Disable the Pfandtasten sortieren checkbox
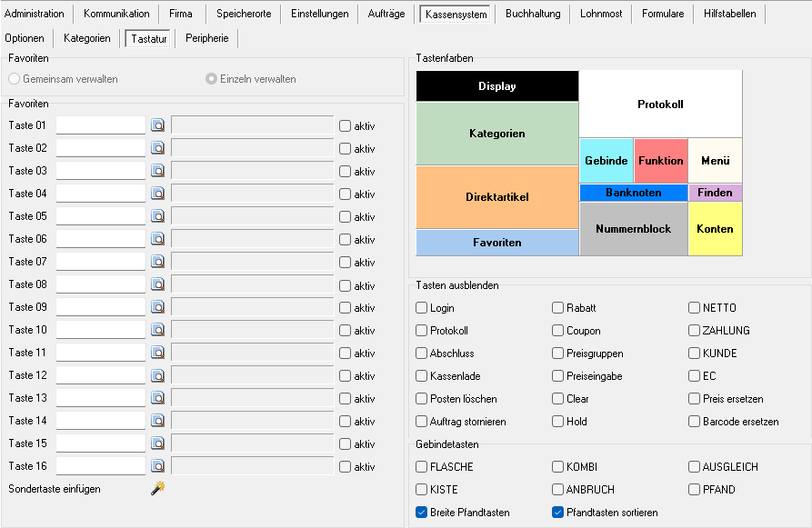 558,513
